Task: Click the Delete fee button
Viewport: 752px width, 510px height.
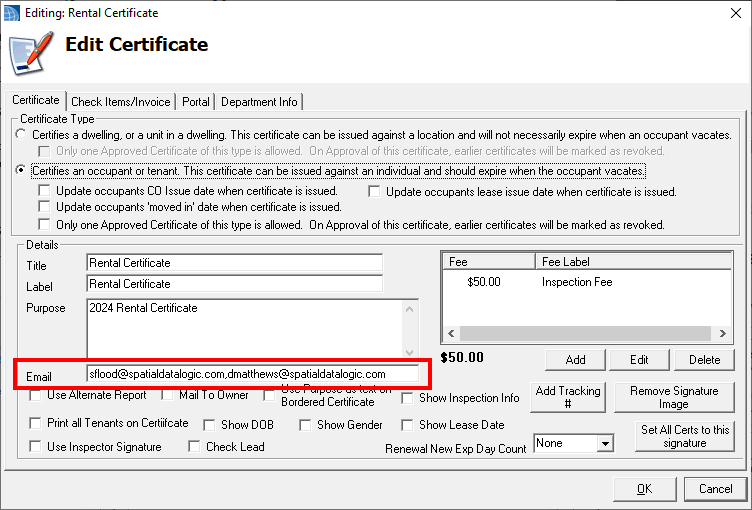Action: tap(704, 360)
